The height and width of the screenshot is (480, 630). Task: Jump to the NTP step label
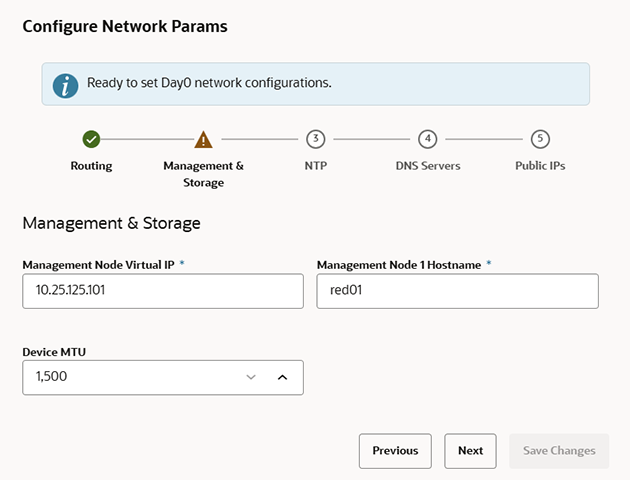click(316, 165)
